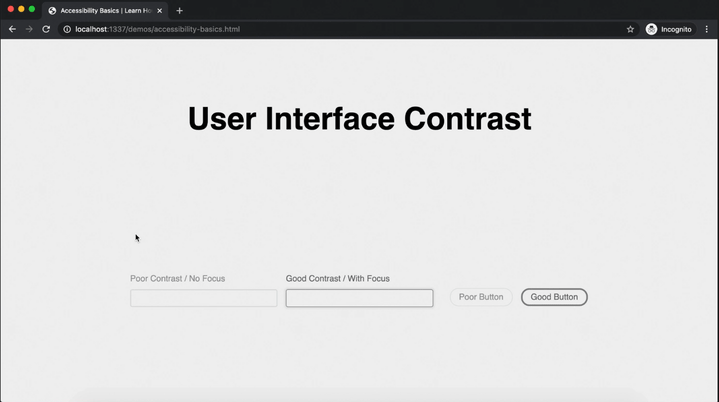Click the Incognito profile badge
Viewport: 719px width, 402px height.
(x=669, y=29)
